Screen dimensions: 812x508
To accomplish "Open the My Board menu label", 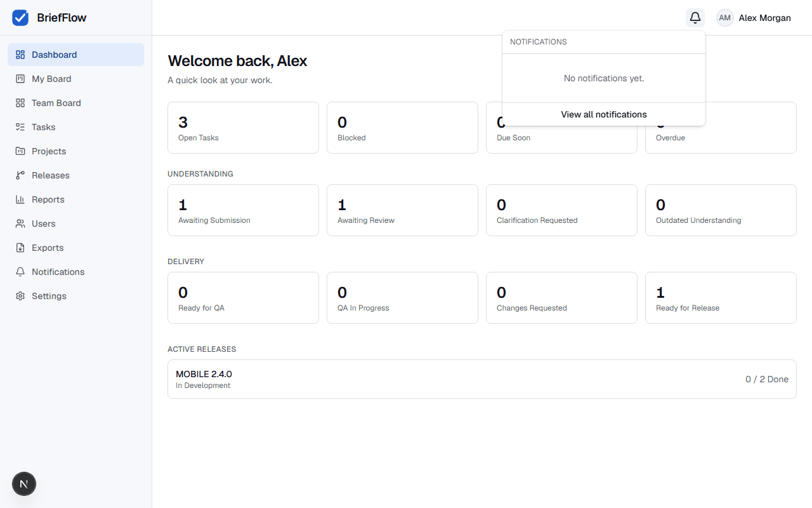I will pos(51,79).
